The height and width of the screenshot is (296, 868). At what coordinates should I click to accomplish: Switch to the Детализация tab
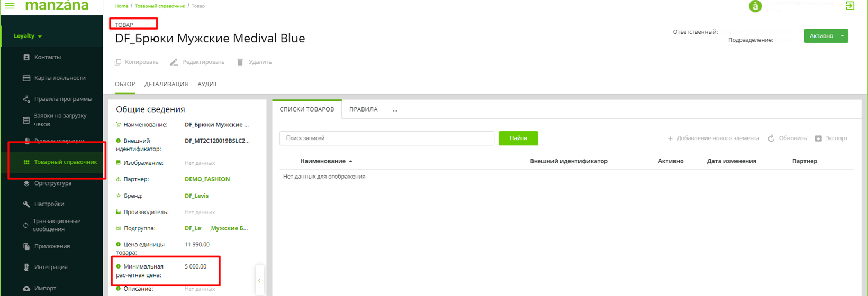[x=166, y=84]
